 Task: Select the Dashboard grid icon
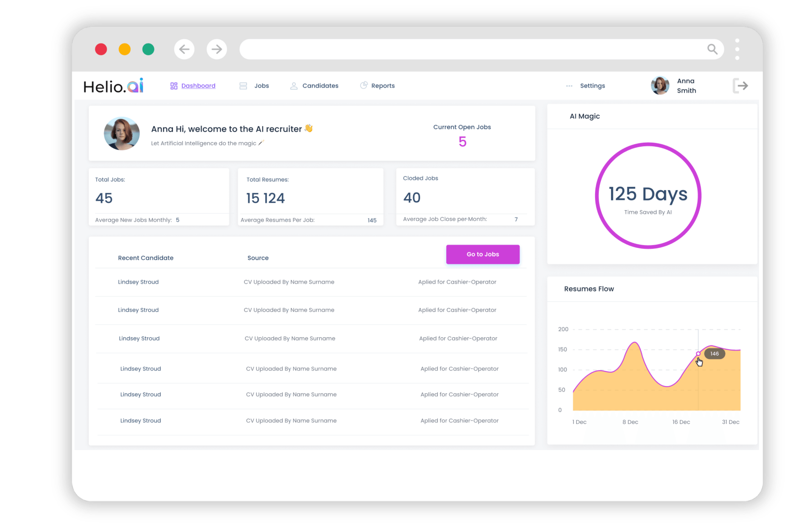[x=174, y=86]
